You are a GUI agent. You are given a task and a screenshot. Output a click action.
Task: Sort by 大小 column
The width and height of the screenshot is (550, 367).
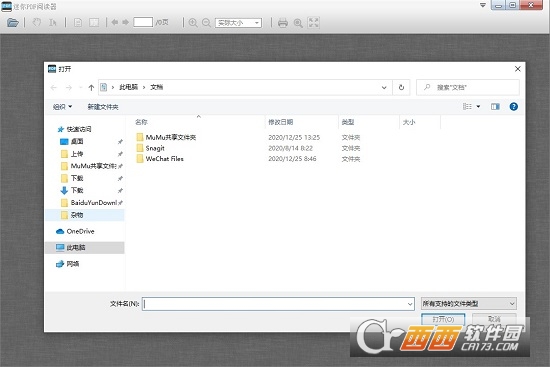coord(409,122)
